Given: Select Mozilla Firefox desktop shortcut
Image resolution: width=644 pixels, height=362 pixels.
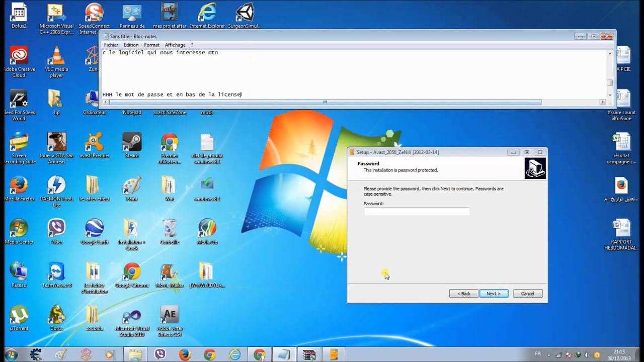Looking at the screenshot, I should (19, 189).
